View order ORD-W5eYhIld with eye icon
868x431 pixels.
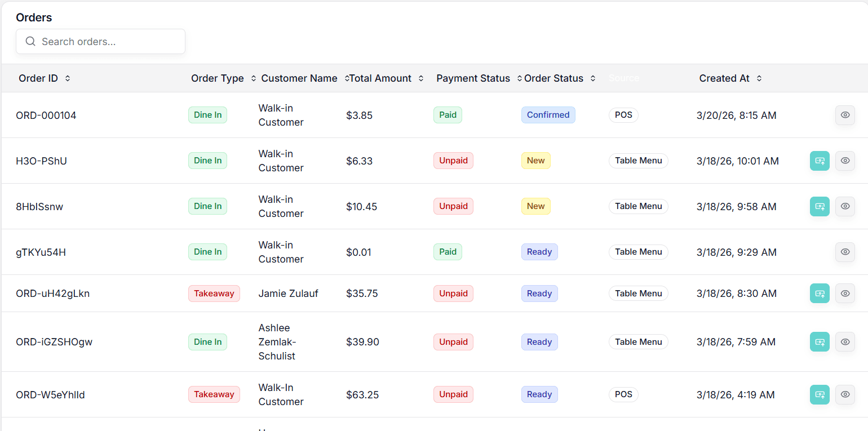pyautogui.click(x=845, y=394)
